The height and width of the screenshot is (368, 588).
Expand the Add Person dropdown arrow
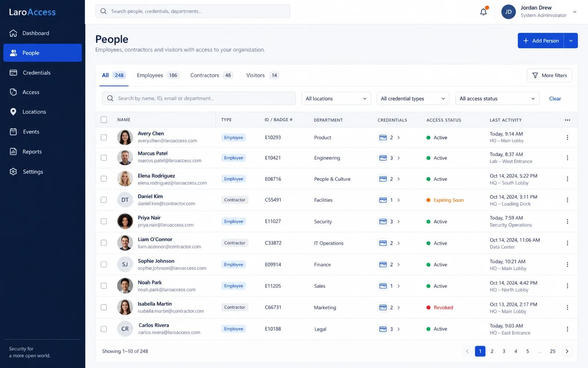(x=571, y=41)
